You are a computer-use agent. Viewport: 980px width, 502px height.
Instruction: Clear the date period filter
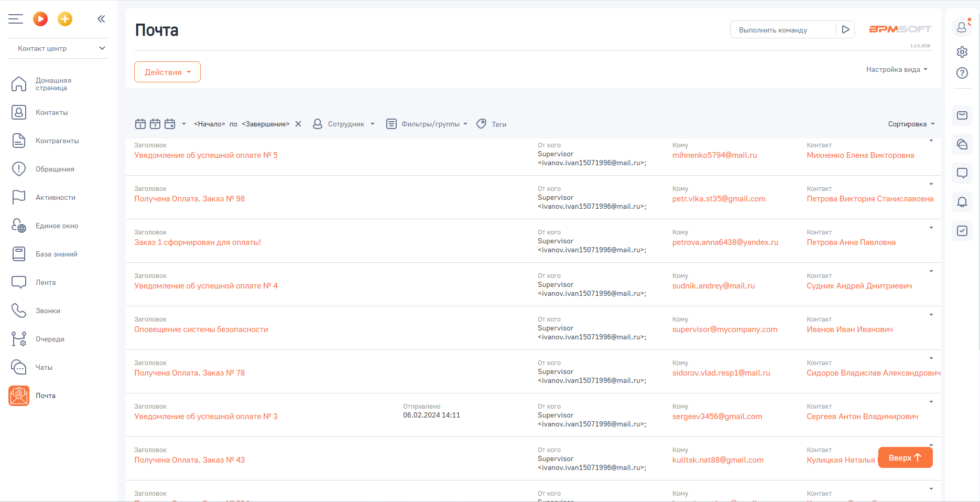(298, 124)
